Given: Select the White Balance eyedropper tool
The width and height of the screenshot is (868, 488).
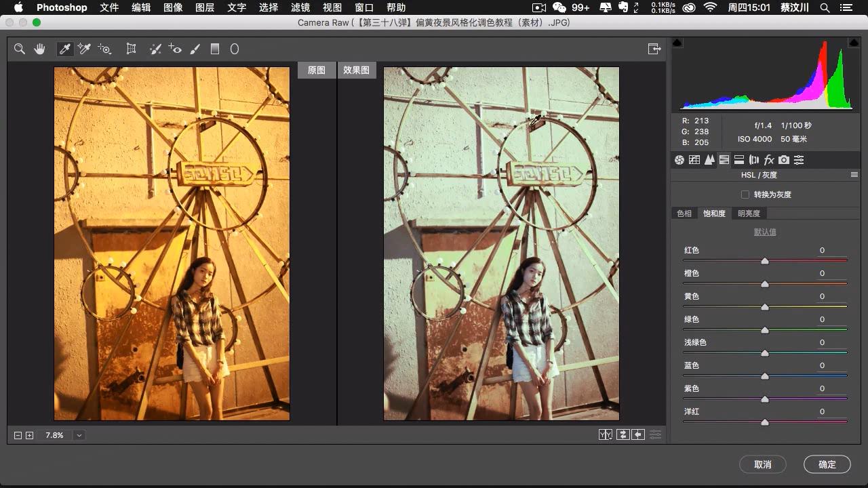Looking at the screenshot, I should pyautogui.click(x=65, y=49).
